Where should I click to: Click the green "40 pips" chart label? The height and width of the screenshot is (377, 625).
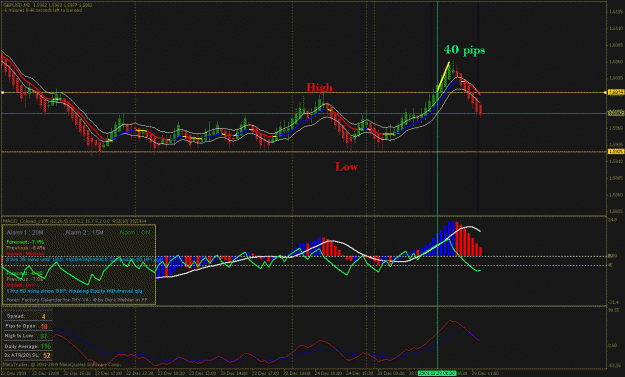[x=464, y=50]
